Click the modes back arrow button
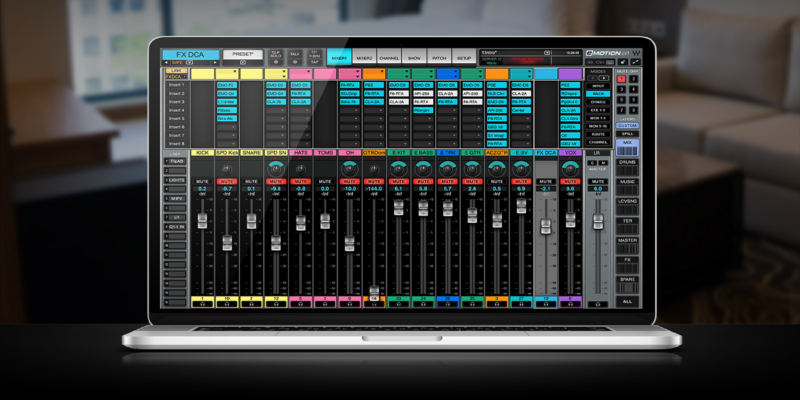Viewport: 800px width, 400px height. coord(592,78)
